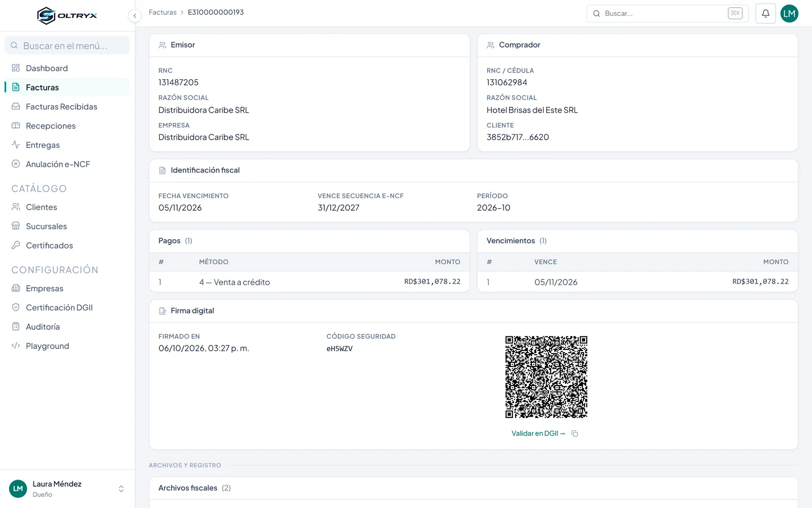This screenshot has width=812, height=508.
Task: Open the notifications bell
Action: [765, 14]
